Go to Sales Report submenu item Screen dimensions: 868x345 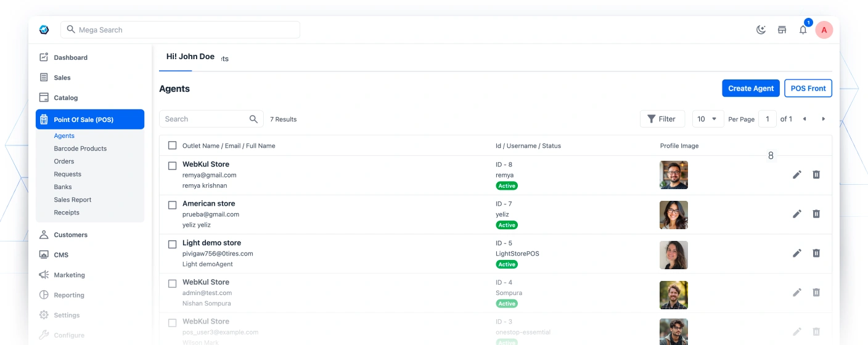pyautogui.click(x=73, y=200)
